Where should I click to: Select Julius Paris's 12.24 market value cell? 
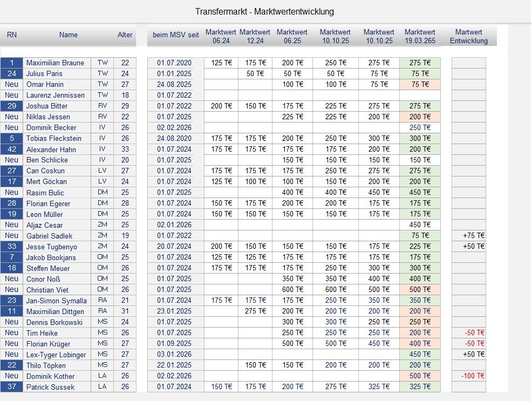click(x=255, y=74)
